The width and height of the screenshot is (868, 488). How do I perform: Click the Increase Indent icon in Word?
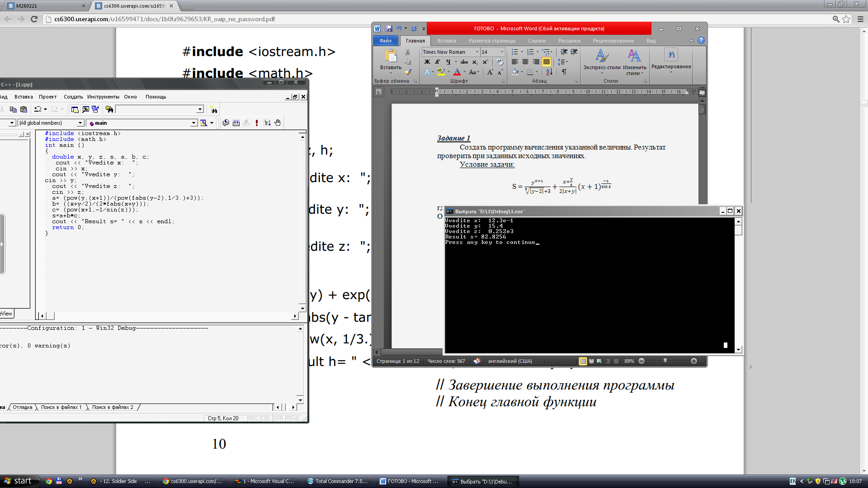click(x=574, y=52)
